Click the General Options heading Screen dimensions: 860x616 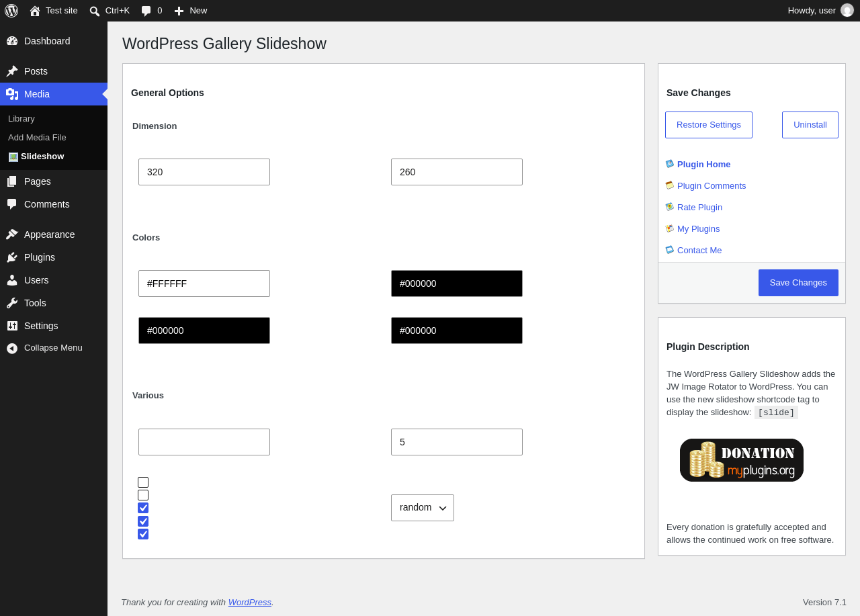pyautogui.click(x=167, y=93)
